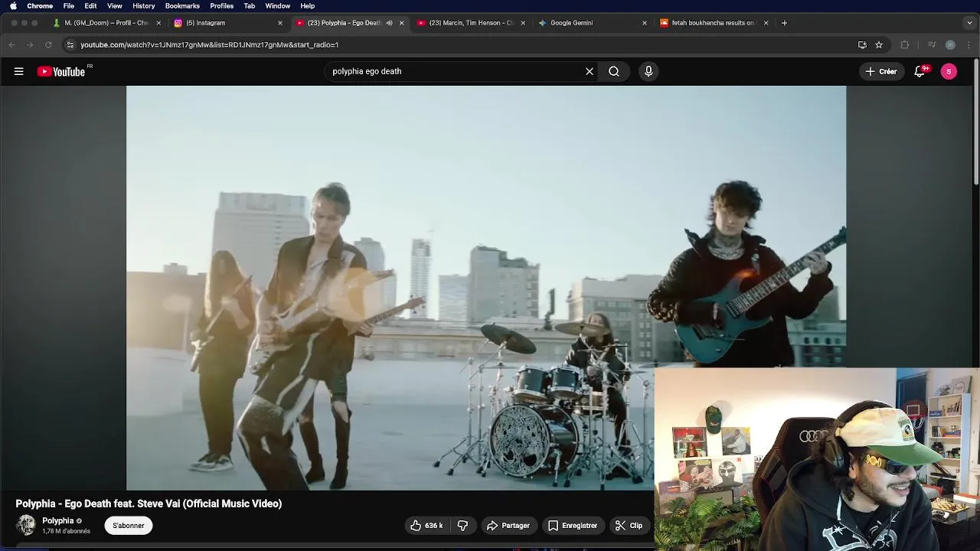The height and width of the screenshot is (551, 980).
Task: Open the Chrome application menu
Action: (x=40, y=5)
